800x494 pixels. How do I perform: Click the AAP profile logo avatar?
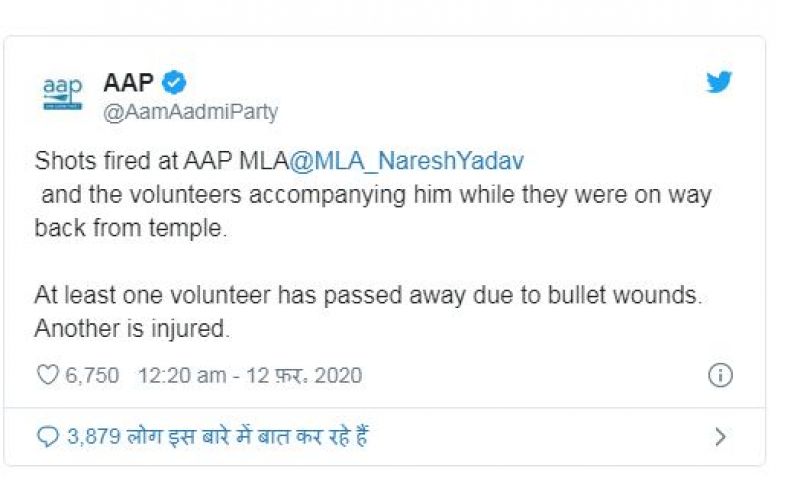(x=62, y=94)
